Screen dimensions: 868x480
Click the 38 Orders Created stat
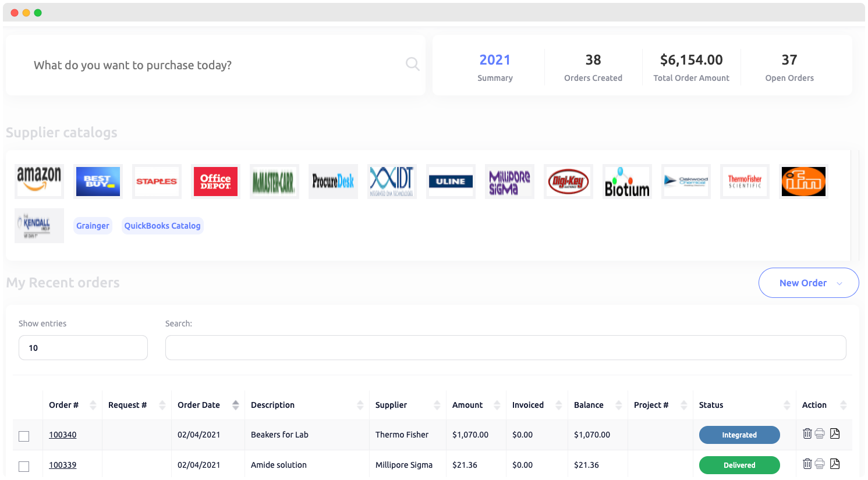[x=593, y=67]
